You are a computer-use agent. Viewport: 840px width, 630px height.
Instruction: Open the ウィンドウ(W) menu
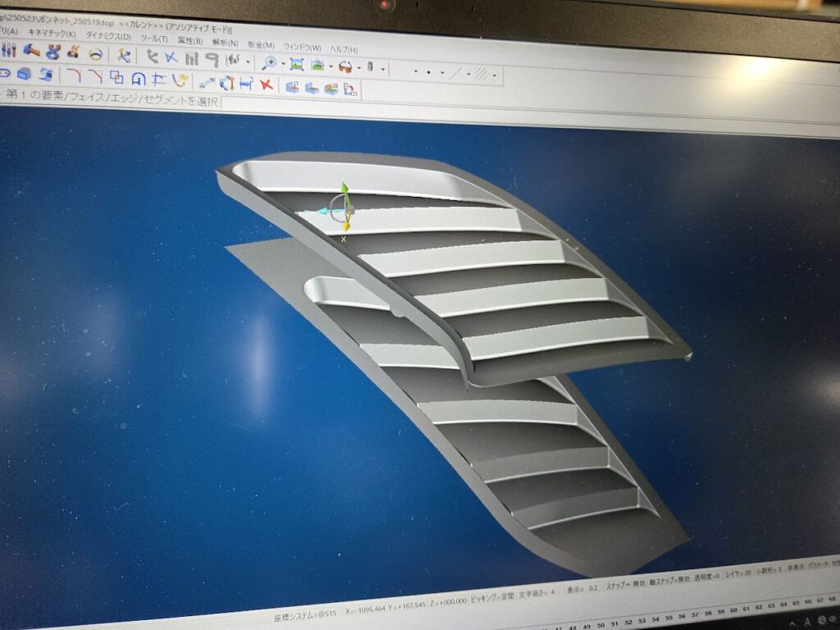(x=302, y=47)
